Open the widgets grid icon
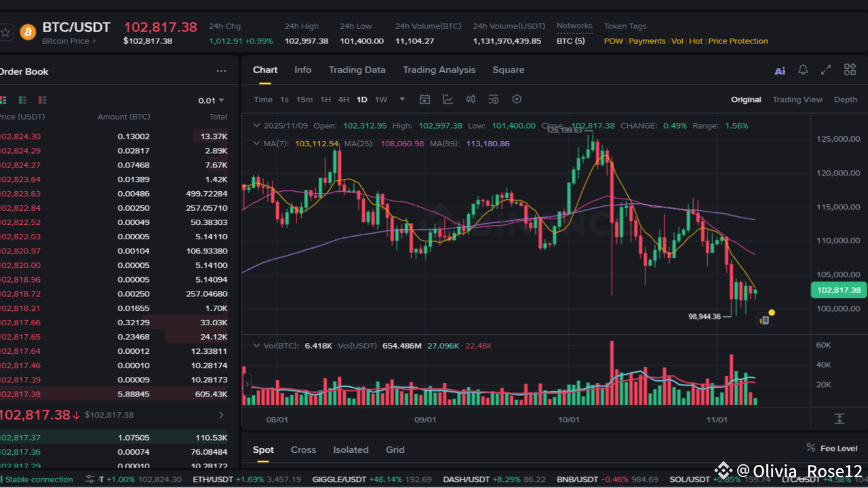868x488 pixels. pos(849,70)
